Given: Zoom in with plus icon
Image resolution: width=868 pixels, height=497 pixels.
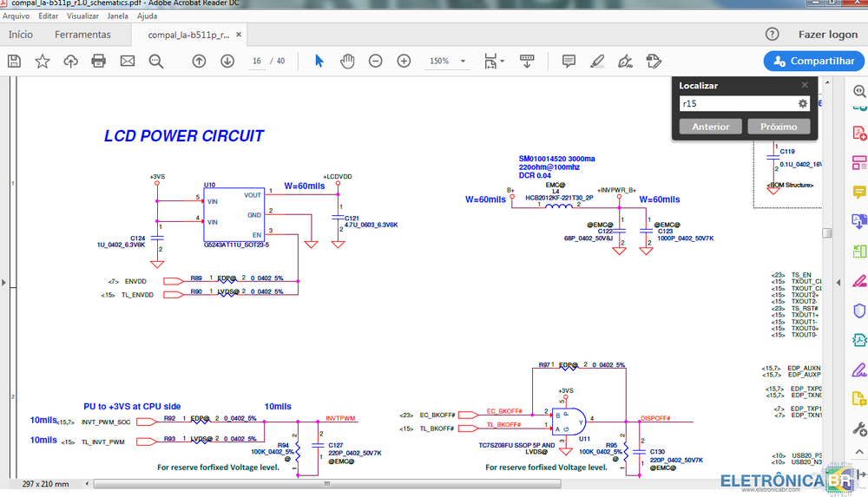Looking at the screenshot, I should click(x=404, y=62).
